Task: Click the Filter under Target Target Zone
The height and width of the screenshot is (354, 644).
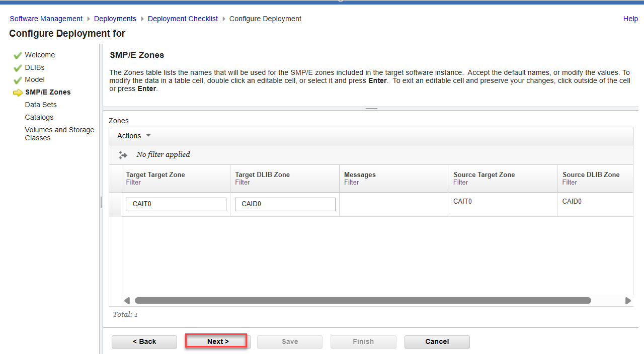Action: 133,183
